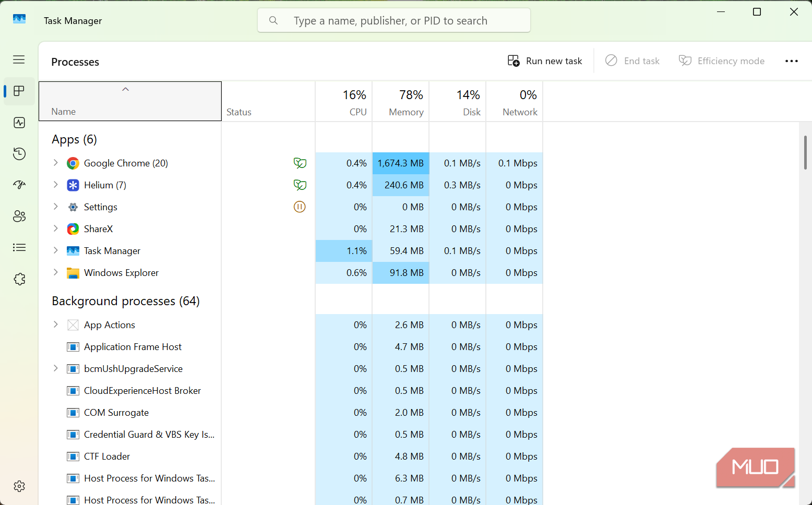Click the Application Frame Host icon
The image size is (812, 505).
[73, 347]
